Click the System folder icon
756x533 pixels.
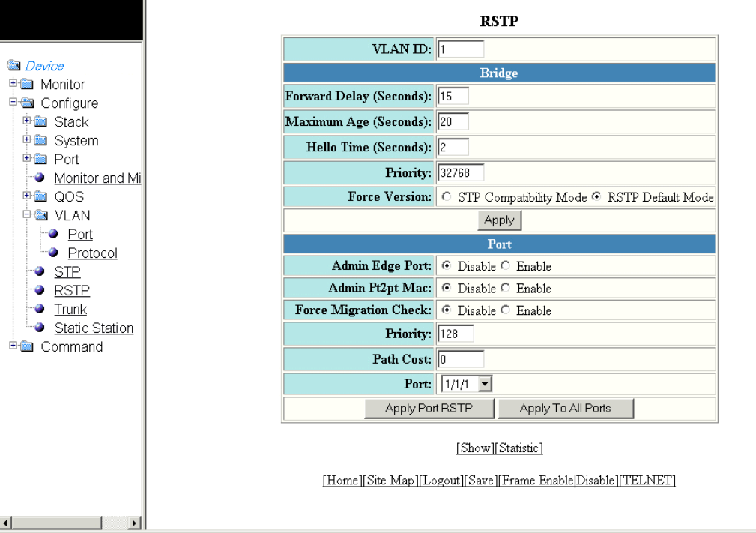[x=40, y=140]
